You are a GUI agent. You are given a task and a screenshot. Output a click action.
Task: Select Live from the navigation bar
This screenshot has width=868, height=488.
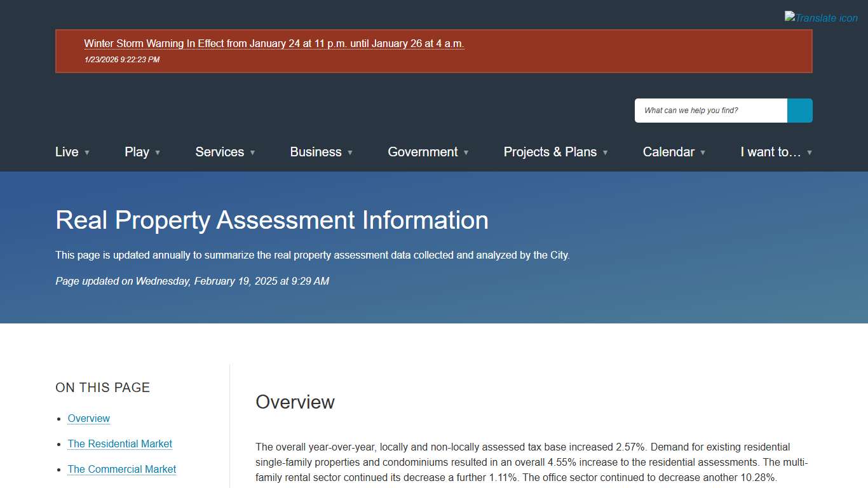pyautogui.click(x=67, y=152)
